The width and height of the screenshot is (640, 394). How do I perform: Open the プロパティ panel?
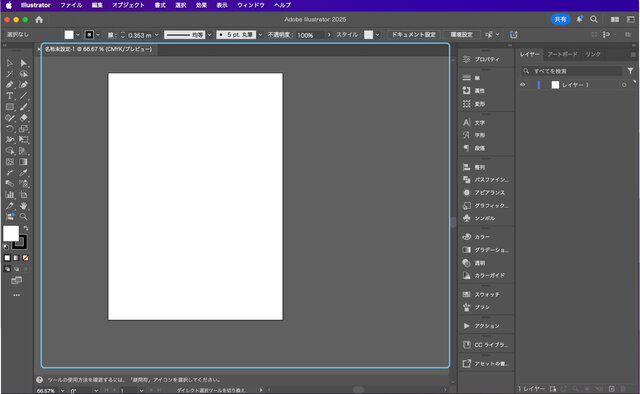[x=486, y=60]
